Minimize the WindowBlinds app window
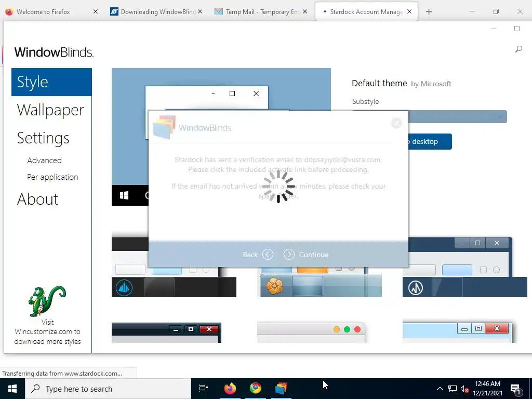532x399 pixels. coord(494,29)
